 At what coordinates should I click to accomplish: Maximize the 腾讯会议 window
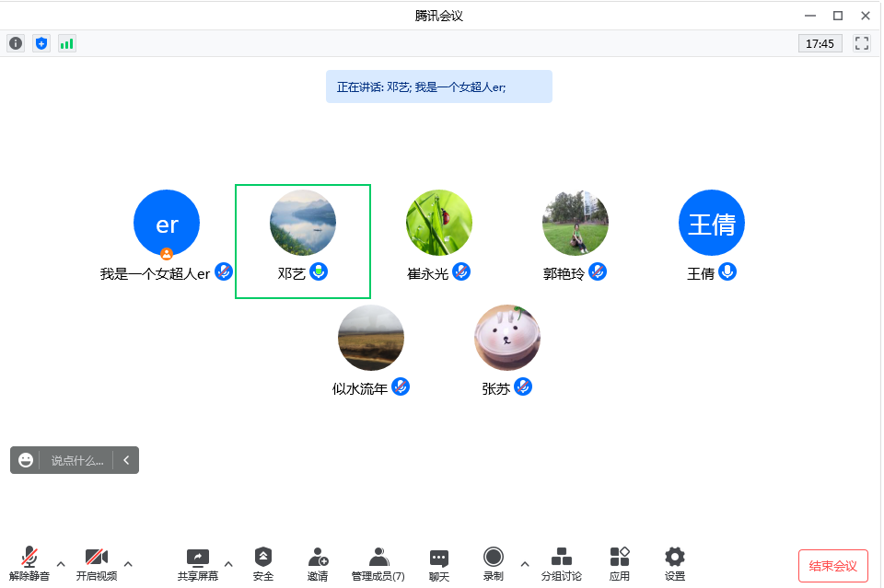pos(838,16)
